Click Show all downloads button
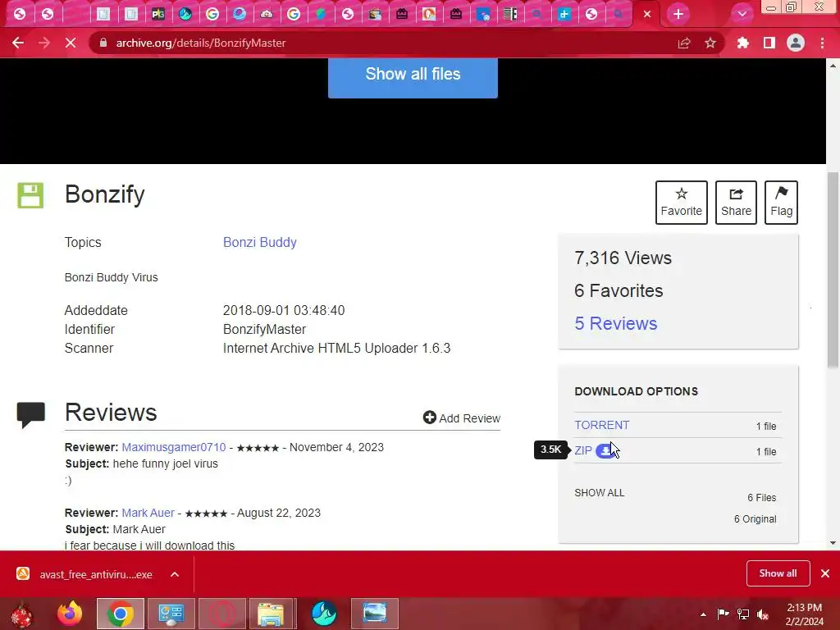Screen dimensions: 840x630 [778, 573]
